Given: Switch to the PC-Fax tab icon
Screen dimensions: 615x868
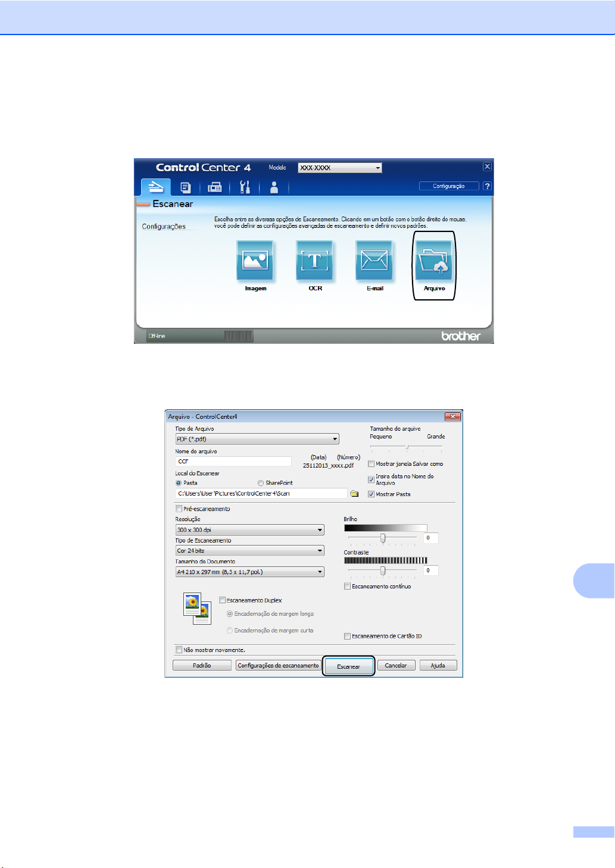Looking at the screenshot, I should tap(214, 187).
